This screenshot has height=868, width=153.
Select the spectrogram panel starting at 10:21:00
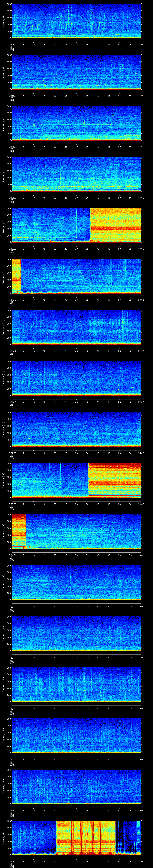tap(76, 378)
